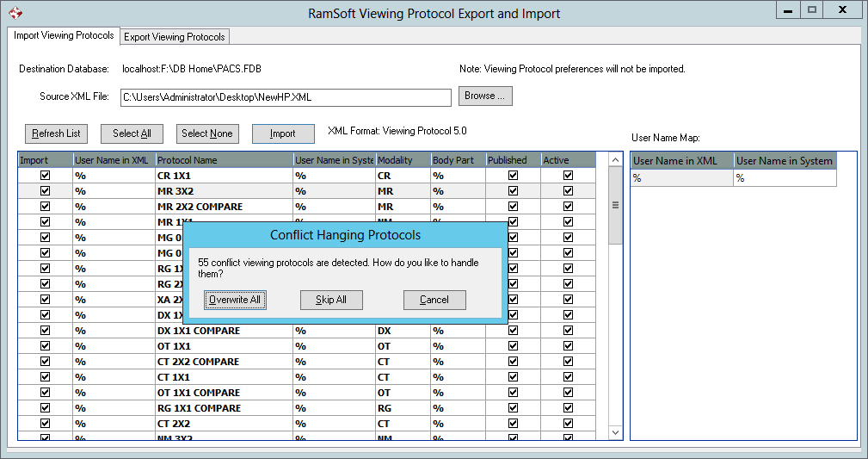Toggle Active checkbox for MR 2X2 COMPARE
Image resolution: width=868 pixels, height=459 pixels.
(568, 206)
